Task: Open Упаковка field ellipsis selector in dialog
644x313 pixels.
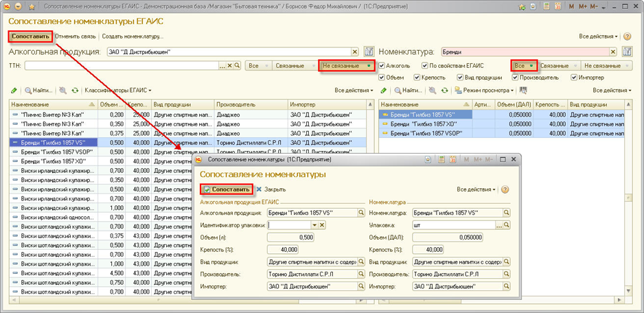Action: pos(499,225)
